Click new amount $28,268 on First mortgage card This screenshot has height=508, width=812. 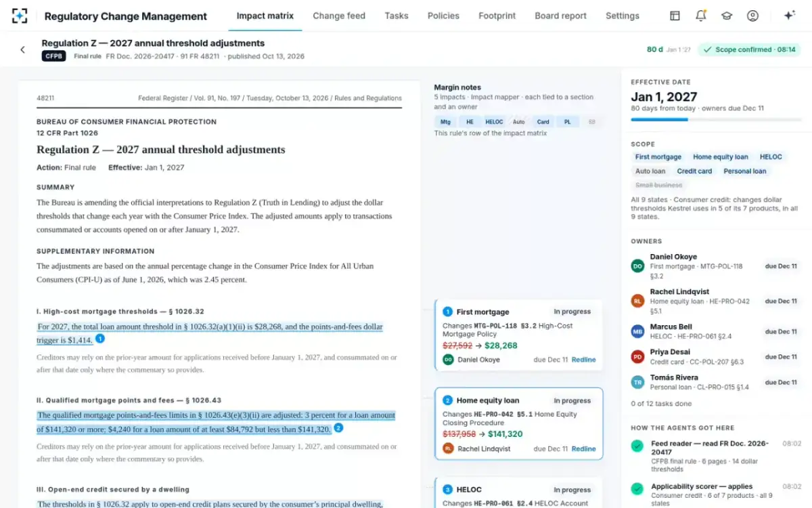click(x=501, y=345)
